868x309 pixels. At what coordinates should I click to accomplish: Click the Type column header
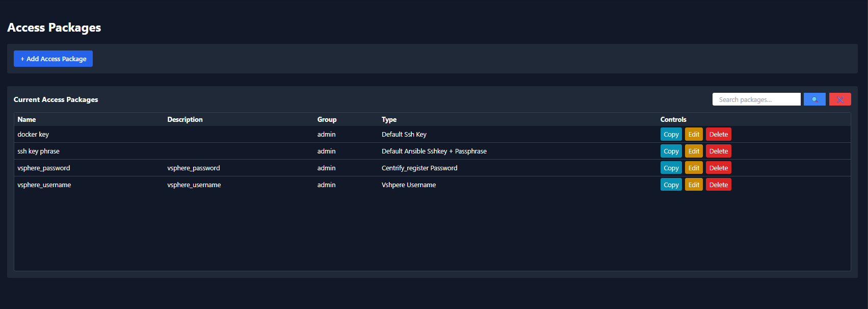[x=389, y=119]
